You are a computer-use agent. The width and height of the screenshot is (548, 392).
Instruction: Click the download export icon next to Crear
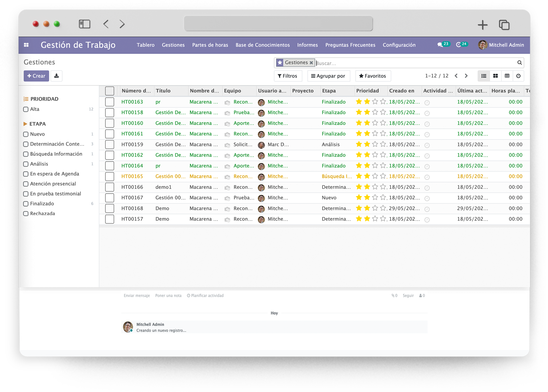[x=56, y=76]
